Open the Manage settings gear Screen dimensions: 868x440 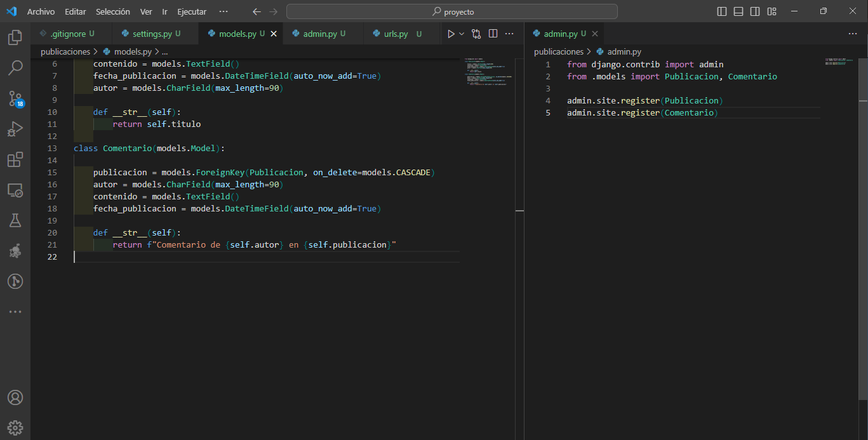(x=15, y=427)
